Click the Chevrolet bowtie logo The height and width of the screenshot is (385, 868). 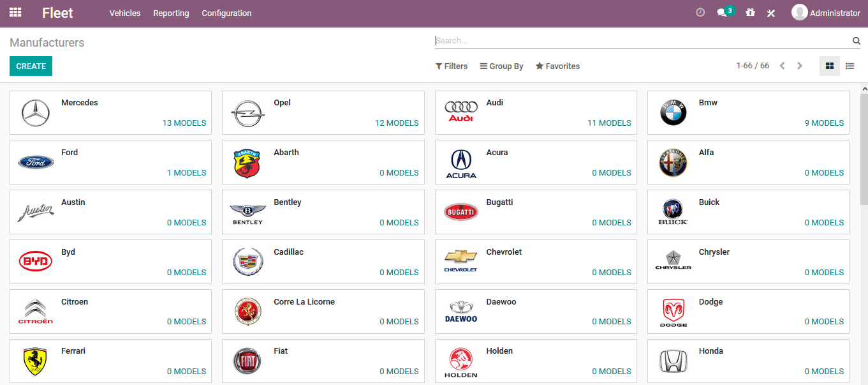pyautogui.click(x=461, y=260)
